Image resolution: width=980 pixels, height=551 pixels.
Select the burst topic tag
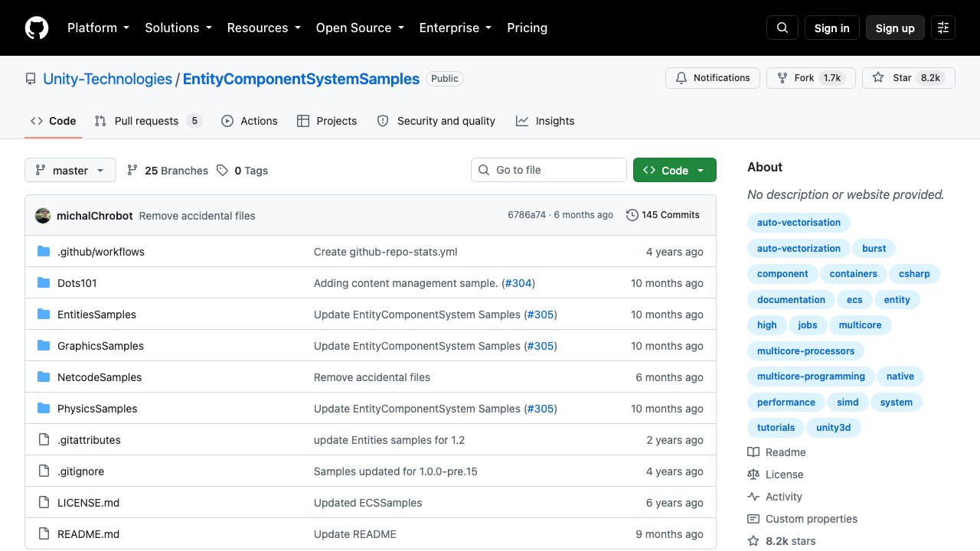tap(874, 248)
